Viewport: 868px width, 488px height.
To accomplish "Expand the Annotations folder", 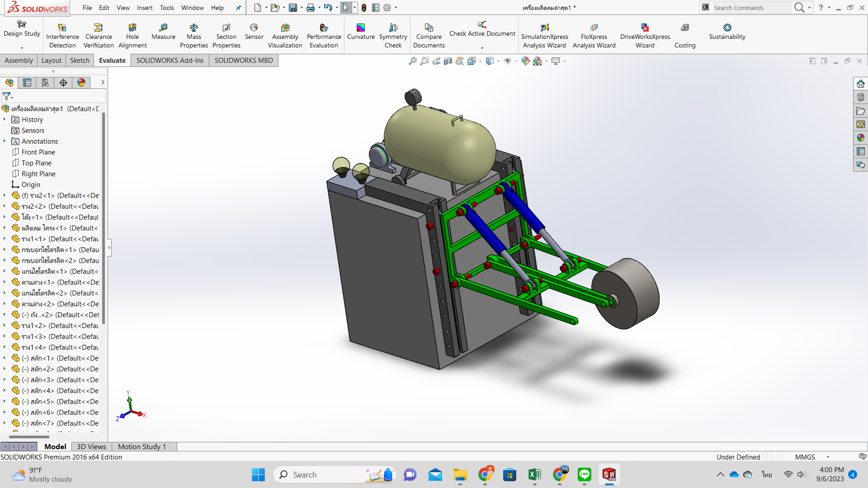I will (5, 141).
